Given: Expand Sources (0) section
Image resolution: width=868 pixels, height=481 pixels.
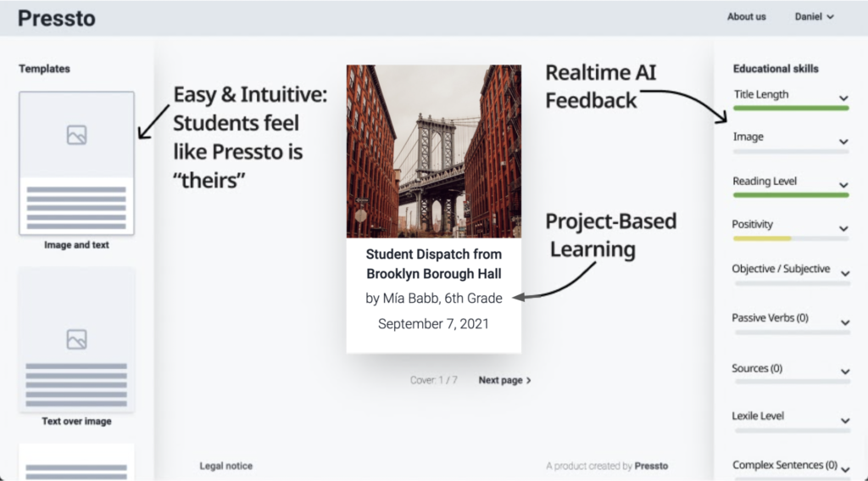Looking at the screenshot, I should tap(843, 372).
